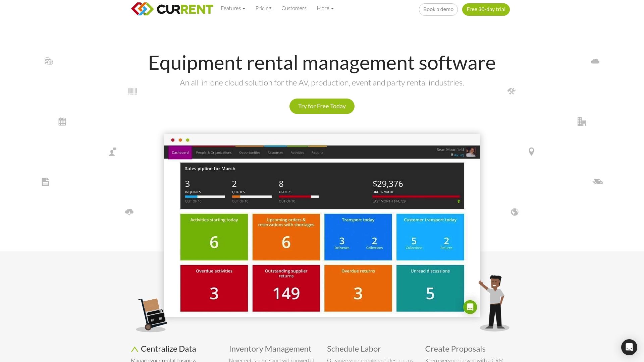Image resolution: width=644 pixels, height=362 pixels.
Task: Open the More dropdown menu
Action: [325, 8]
